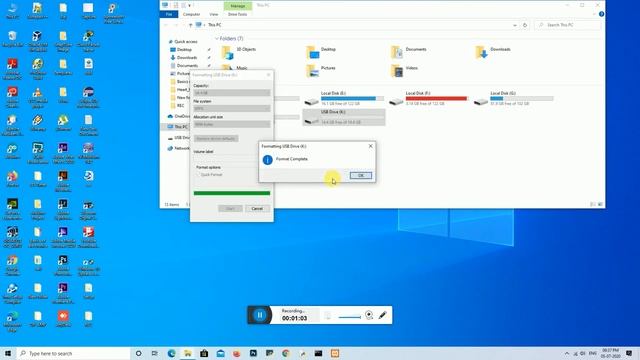Select REC folder in navigation pane
The image size is (640, 360).
(x=180, y=106)
